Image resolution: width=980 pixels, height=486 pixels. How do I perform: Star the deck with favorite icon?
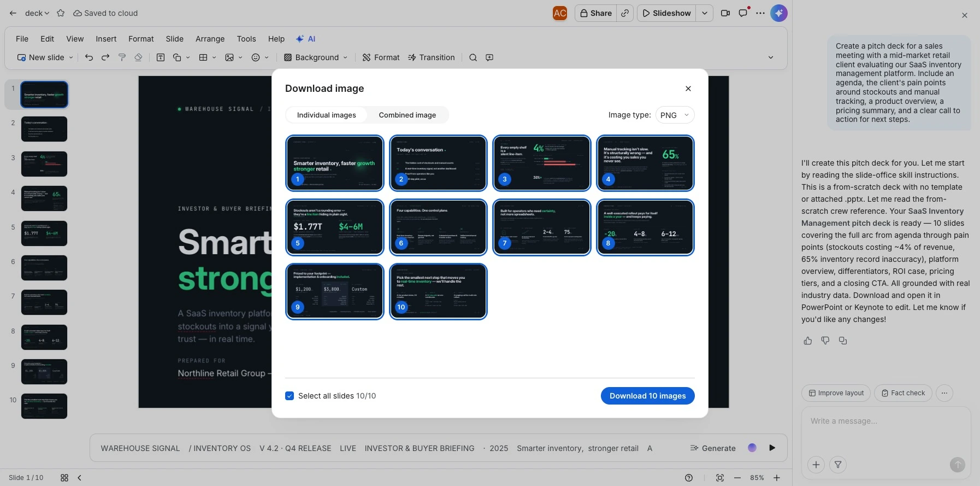click(x=61, y=13)
